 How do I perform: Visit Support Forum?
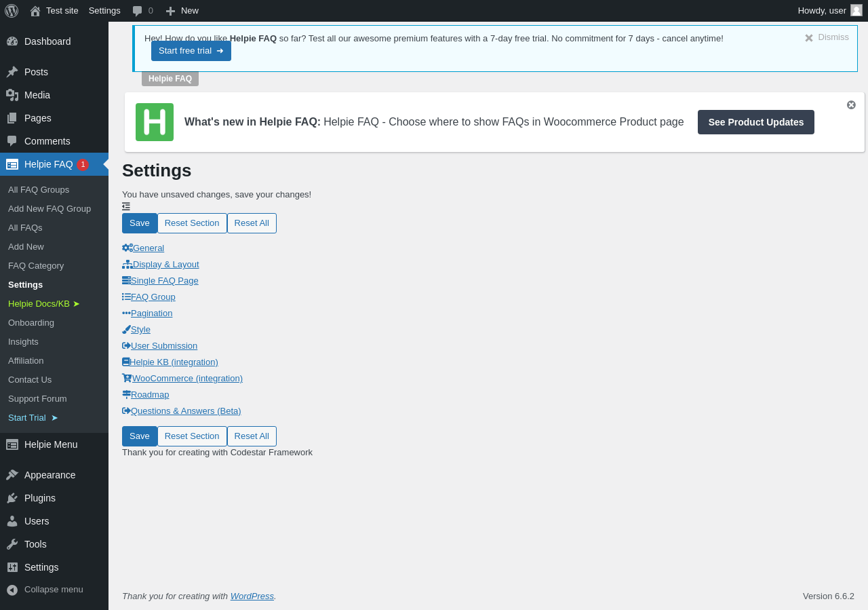tap(37, 398)
